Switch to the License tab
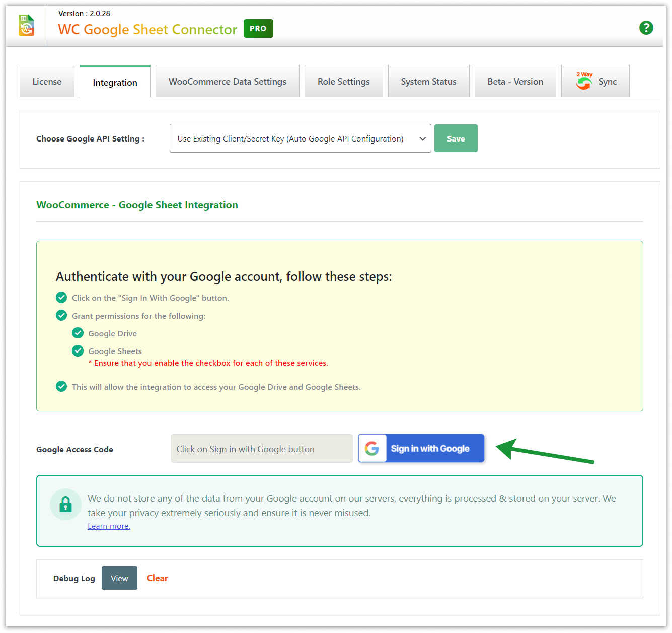This screenshot has width=672, height=633. click(x=47, y=81)
